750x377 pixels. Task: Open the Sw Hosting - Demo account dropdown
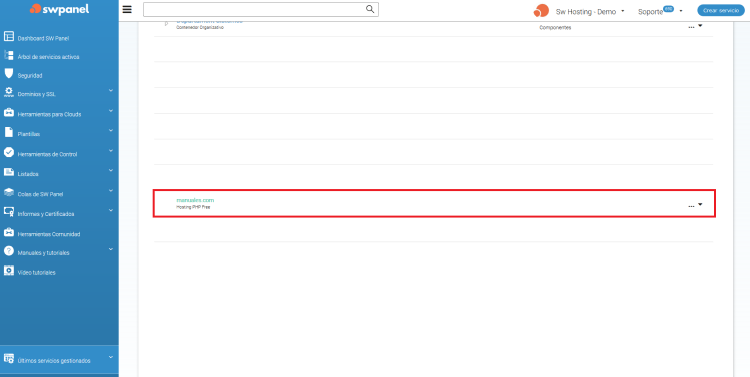tap(590, 11)
